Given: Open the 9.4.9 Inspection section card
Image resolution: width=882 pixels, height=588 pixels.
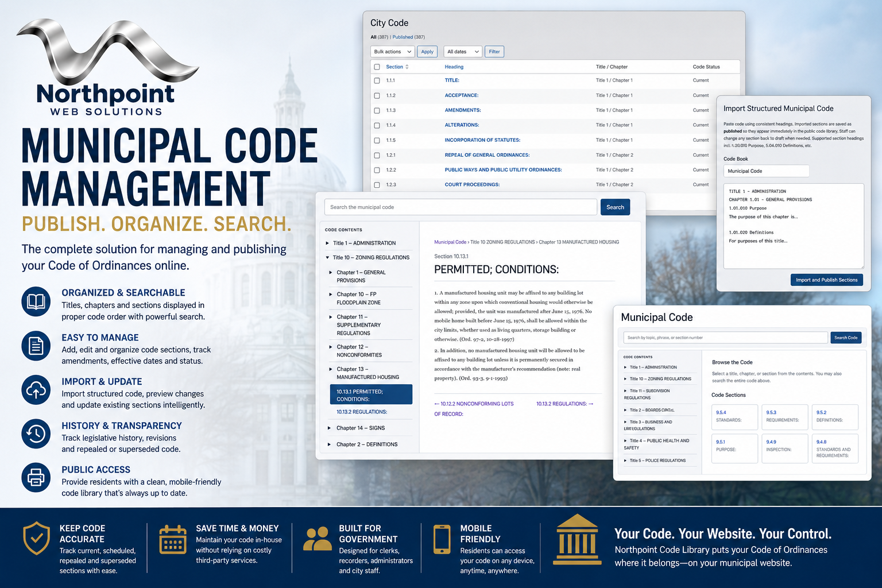Looking at the screenshot, I should coord(784,448).
